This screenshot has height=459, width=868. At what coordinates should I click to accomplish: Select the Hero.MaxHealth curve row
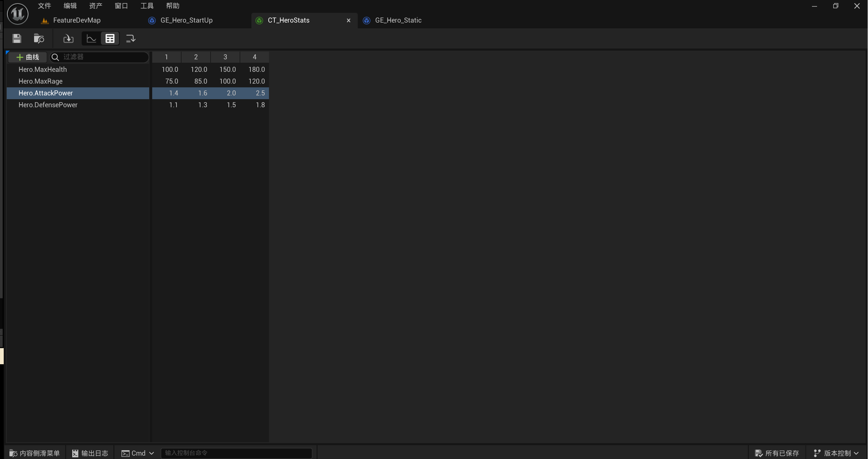tap(78, 69)
